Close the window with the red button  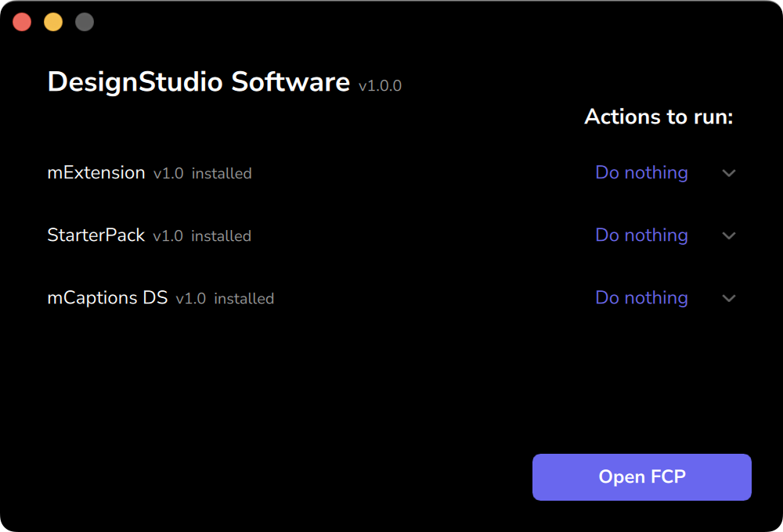[22, 22]
